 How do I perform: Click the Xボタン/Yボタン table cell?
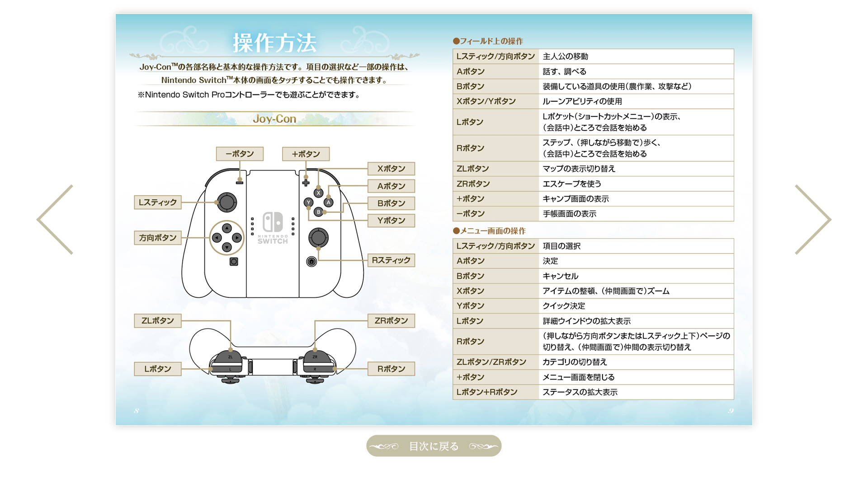496,101
